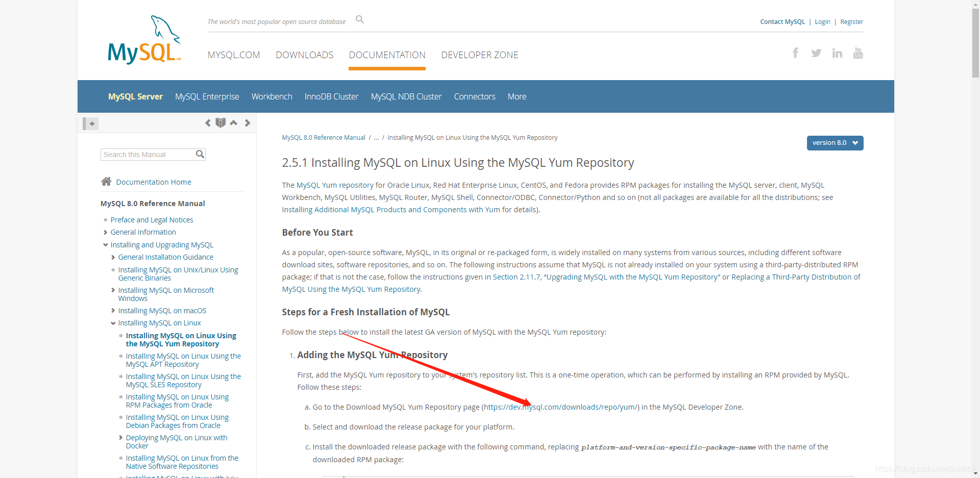Collapse the sidebar with the arrow button

(x=91, y=123)
